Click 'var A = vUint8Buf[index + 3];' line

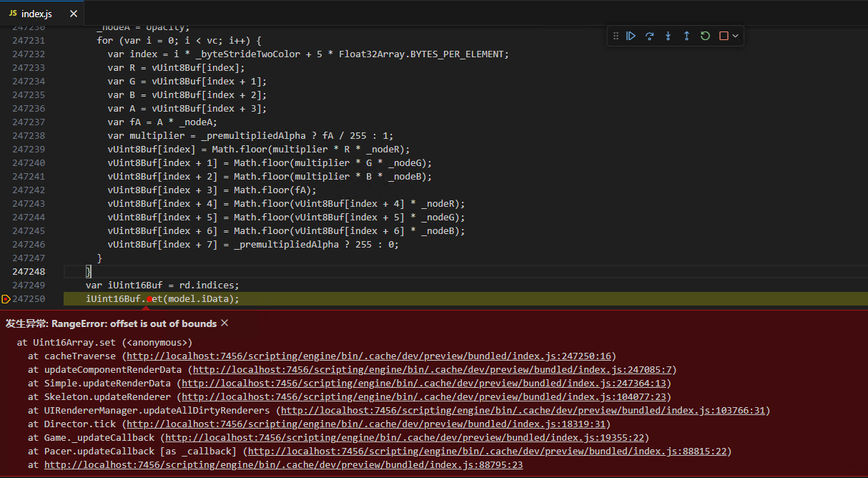tap(187, 109)
